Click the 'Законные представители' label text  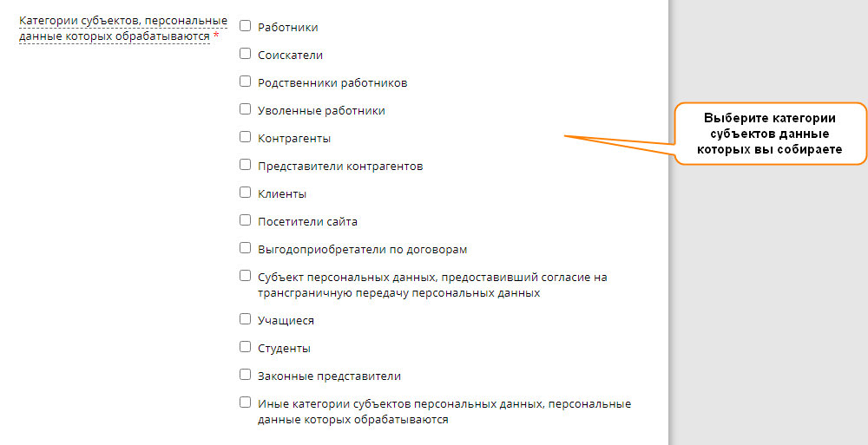coord(329,376)
